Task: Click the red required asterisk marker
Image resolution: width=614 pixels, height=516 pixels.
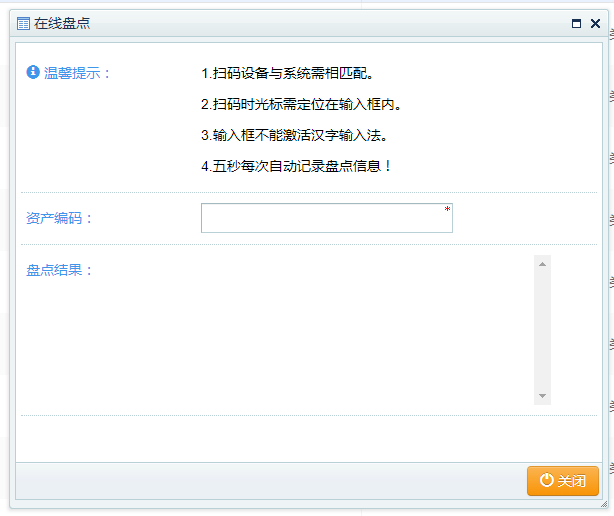Action: (447, 209)
